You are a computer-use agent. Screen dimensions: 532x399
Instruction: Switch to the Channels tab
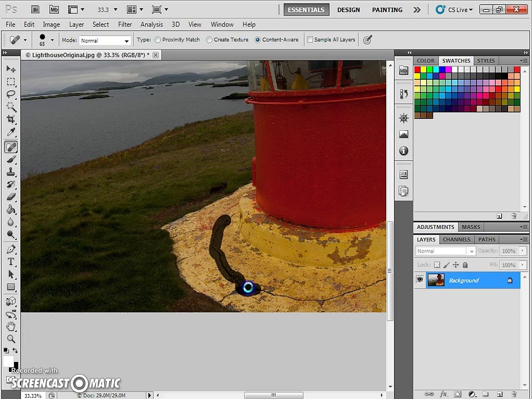[456, 239]
